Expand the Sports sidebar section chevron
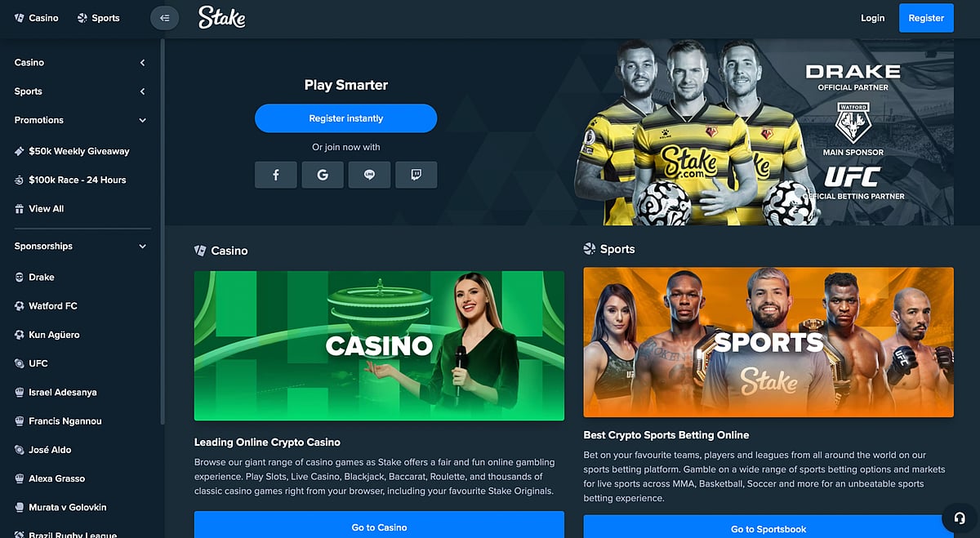980x538 pixels. pyautogui.click(x=143, y=91)
